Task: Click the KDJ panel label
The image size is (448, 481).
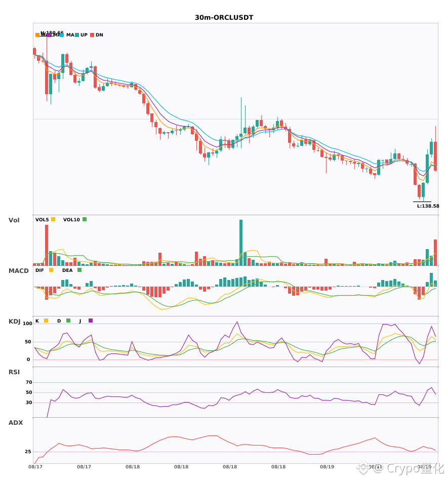Action: [x=14, y=322]
